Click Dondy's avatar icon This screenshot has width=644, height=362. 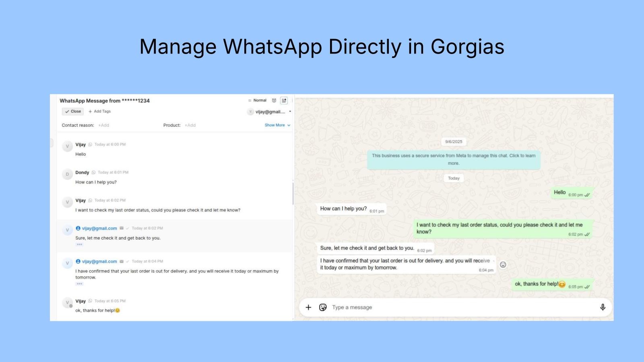(x=67, y=174)
